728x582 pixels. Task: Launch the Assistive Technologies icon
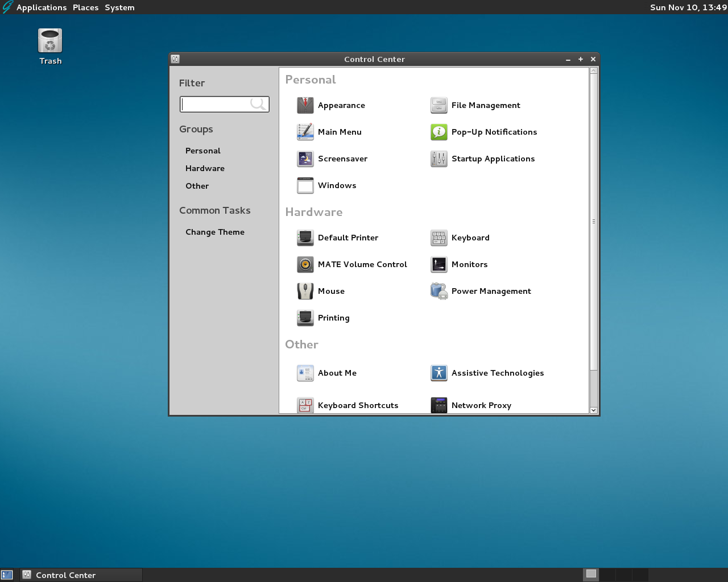tap(439, 373)
